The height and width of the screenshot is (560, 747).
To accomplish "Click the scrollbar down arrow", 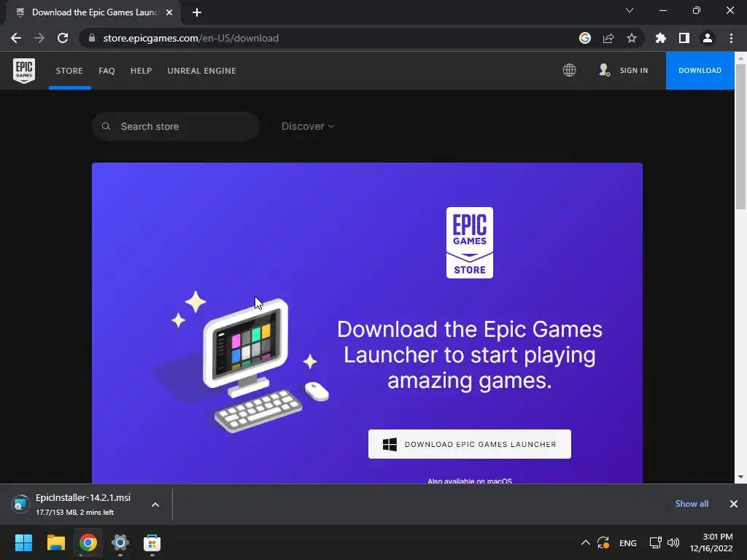I will tap(740, 477).
